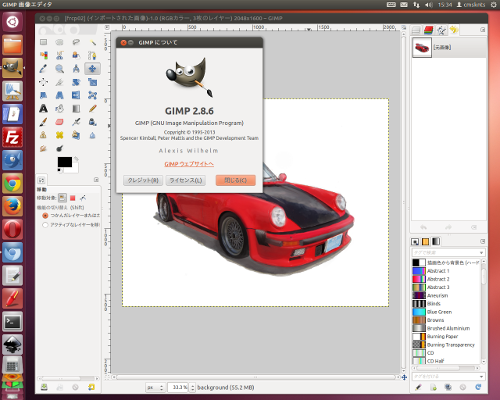Select the Alignment tool
The image size is (500, 400).
click(43, 82)
